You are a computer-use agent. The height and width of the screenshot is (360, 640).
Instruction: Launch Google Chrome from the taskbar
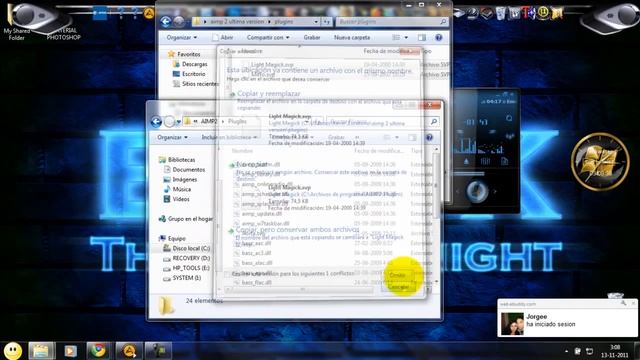click(x=98, y=351)
